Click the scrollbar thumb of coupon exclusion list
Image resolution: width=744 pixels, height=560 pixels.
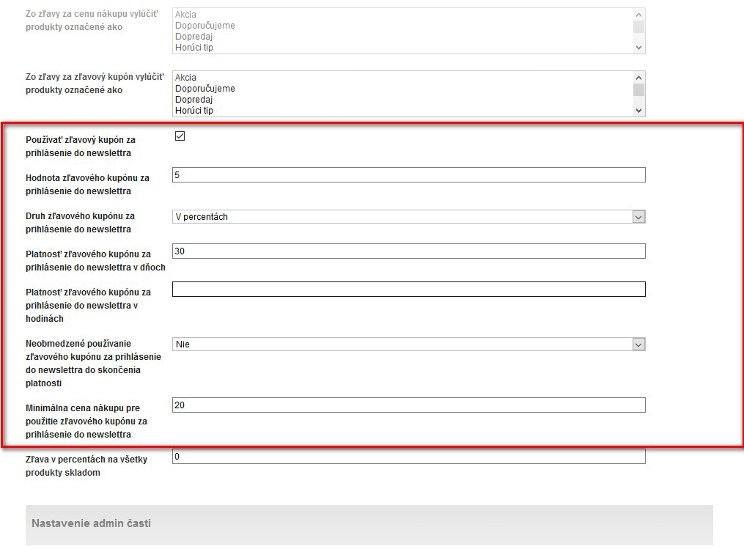(x=638, y=90)
